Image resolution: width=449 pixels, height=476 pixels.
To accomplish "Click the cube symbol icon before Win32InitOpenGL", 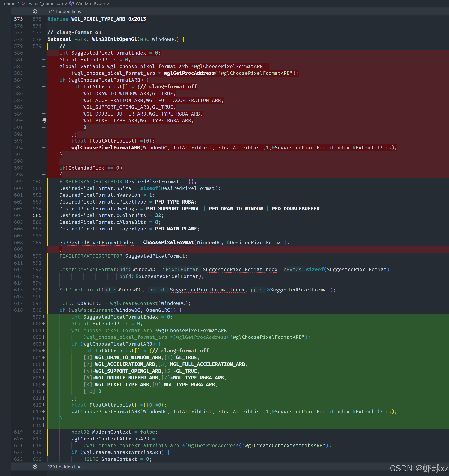I will [72, 3].
